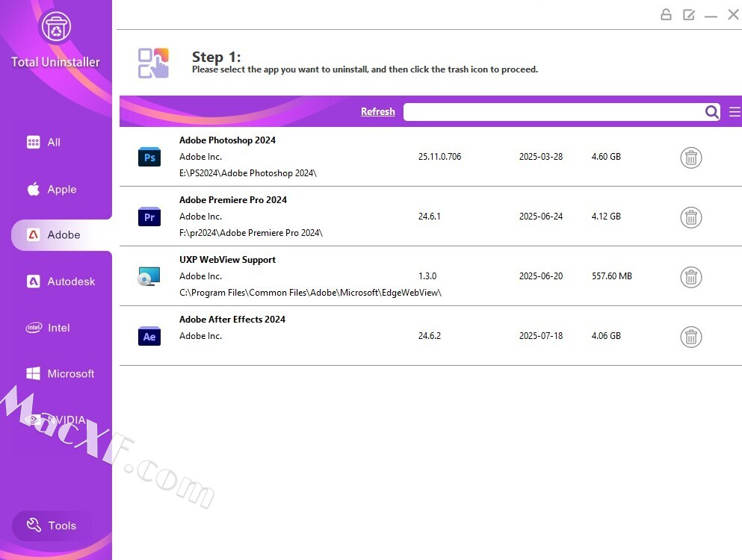The width and height of the screenshot is (742, 560).
Task: Close the Total Uninstaller window
Action: [x=734, y=15]
